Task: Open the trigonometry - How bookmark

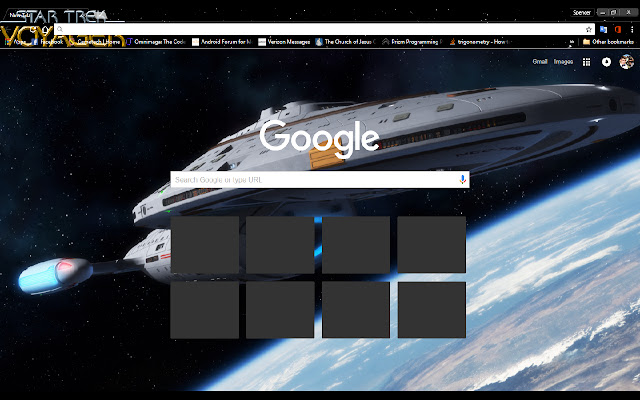Action: pyautogui.click(x=479, y=42)
